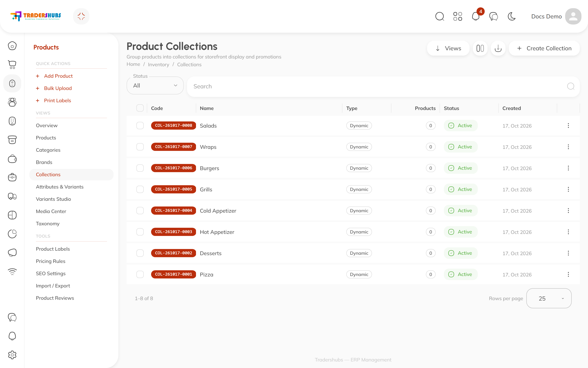Go to Inventory in the breadcrumb
588x368 pixels.
158,64
